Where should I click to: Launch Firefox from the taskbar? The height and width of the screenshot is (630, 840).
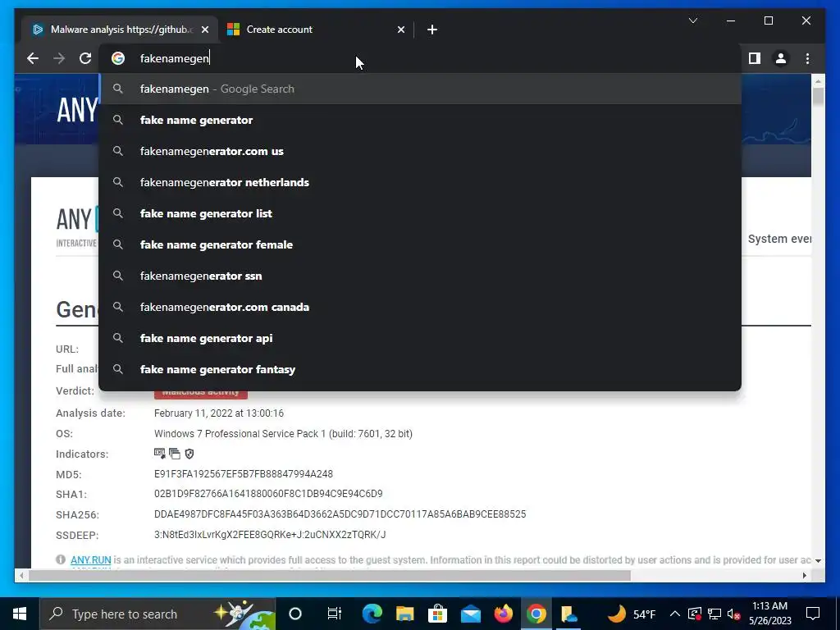tap(504, 614)
